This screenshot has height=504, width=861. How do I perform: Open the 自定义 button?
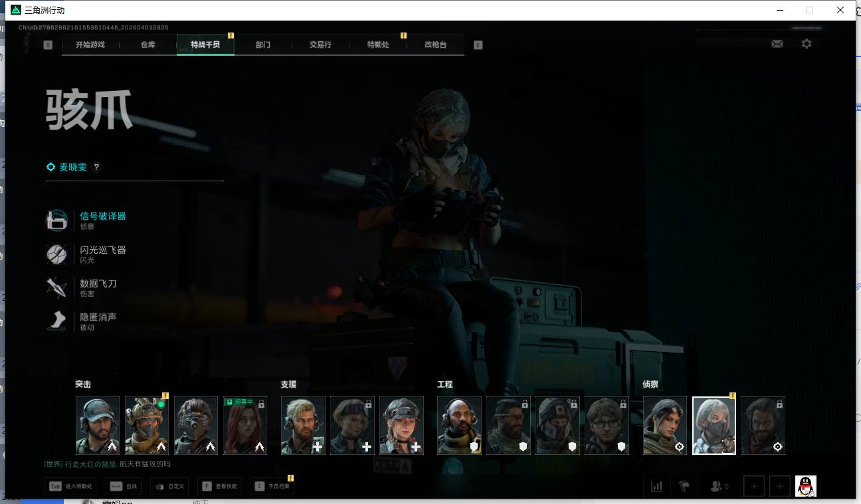pos(169,487)
